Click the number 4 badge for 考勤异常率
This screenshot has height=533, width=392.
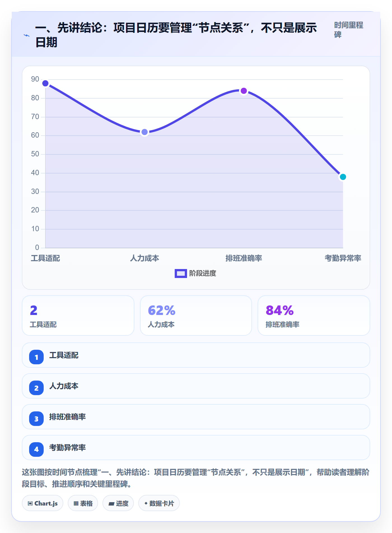[36, 449]
